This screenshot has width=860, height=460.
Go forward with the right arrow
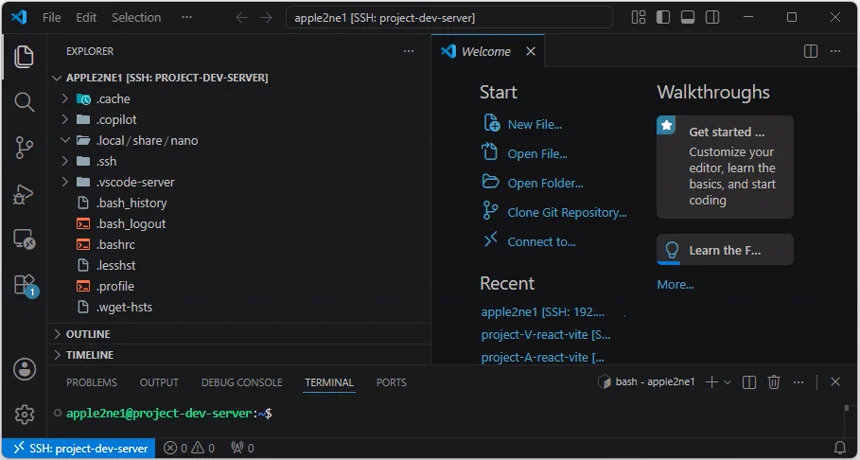[267, 18]
